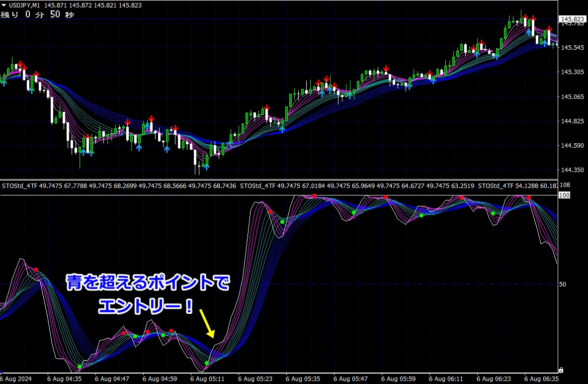The image size is (588, 384).
Task: Select the 6 Aug 06:11 time axis label
Action: 448,379
